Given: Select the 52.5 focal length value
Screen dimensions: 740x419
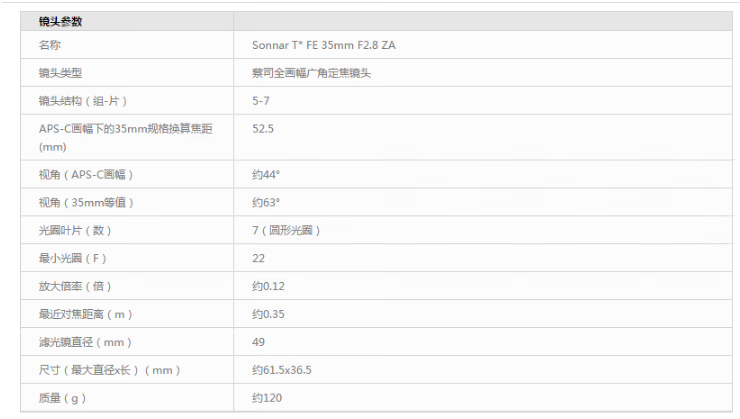Looking at the screenshot, I should click(264, 129).
